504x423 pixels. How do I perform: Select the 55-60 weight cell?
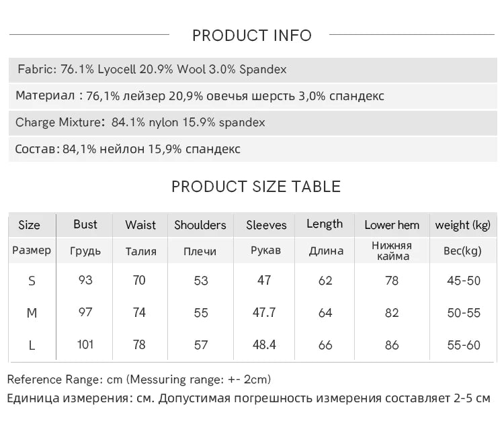pyautogui.click(x=464, y=345)
